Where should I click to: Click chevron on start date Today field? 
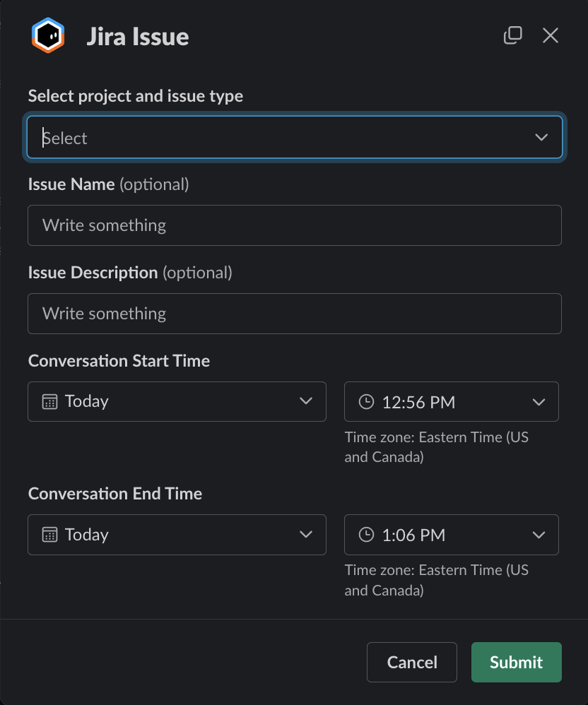coord(306,401)
